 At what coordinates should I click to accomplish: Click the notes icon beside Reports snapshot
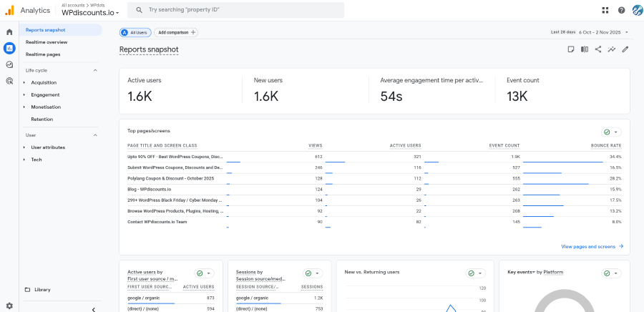pyautogui.click(x=571, y=49)
